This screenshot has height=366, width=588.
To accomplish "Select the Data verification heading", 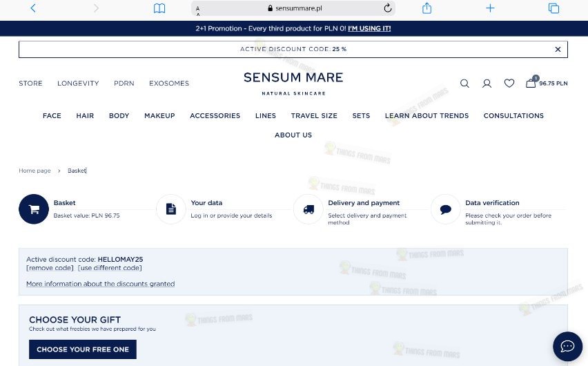I will (x=492, y=203).
